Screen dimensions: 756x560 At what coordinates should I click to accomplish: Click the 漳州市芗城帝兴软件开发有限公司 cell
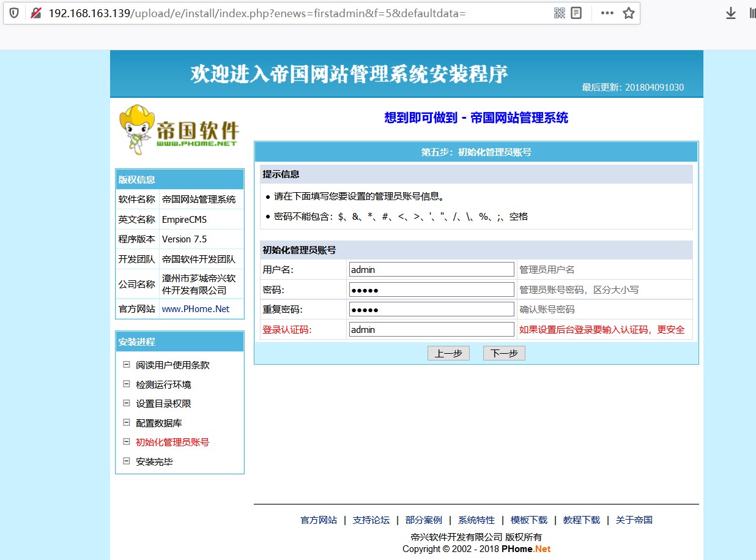(x=201, y=284)
